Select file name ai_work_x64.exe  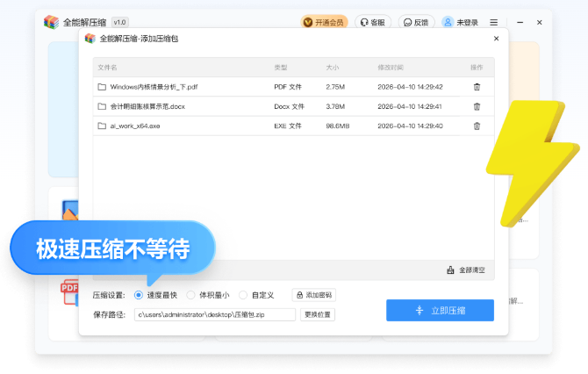[x=135, y=126]
